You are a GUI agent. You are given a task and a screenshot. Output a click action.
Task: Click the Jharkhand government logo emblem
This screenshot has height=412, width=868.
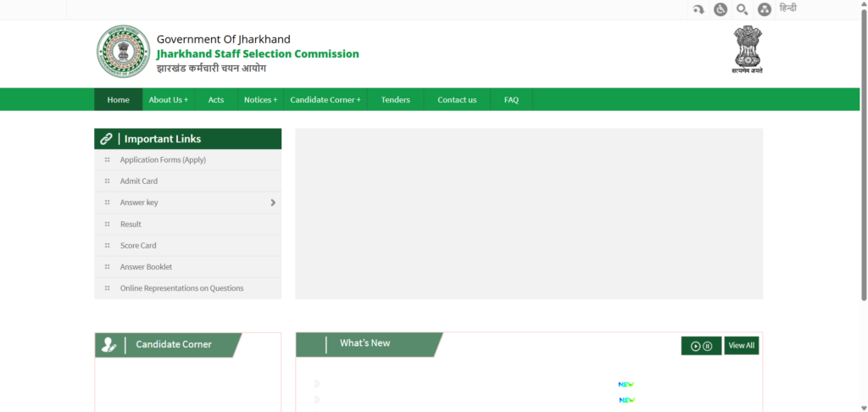[x=122, y=52]
